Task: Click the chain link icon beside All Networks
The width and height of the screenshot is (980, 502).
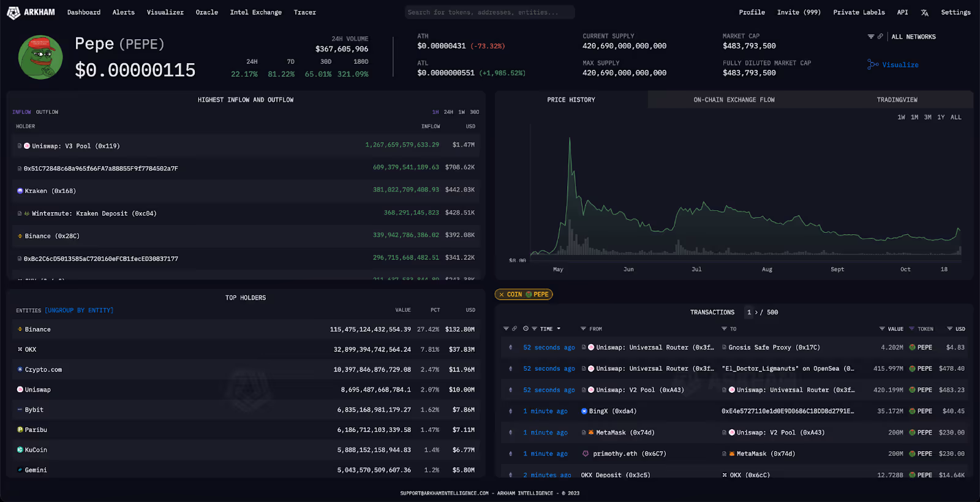Action: [880, 37]
